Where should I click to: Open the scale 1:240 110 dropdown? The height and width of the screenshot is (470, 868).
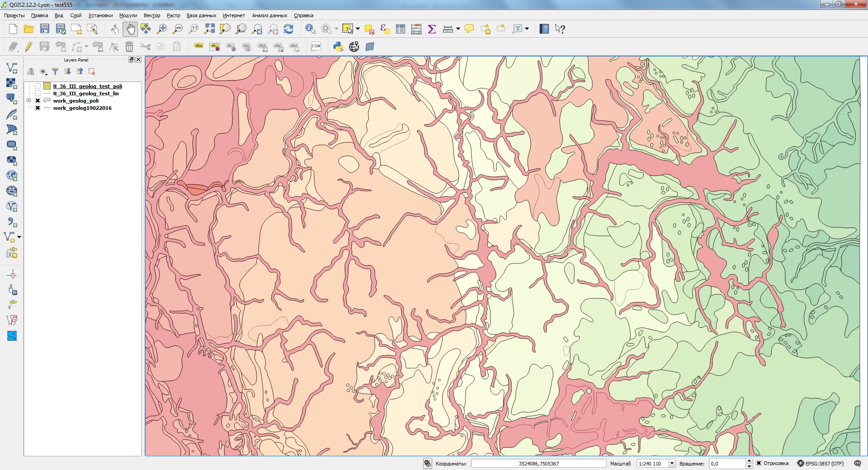[x=672, y=463]
